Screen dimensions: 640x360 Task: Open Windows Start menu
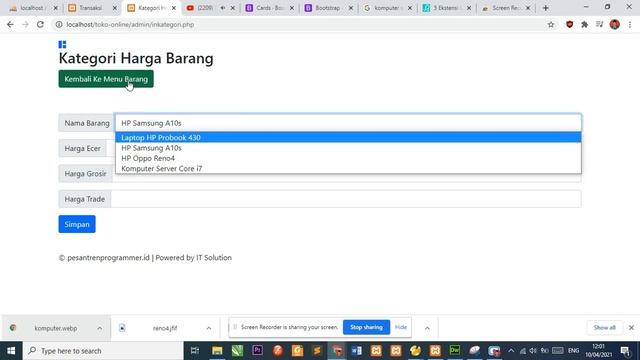pyautogui.click(x=11, y=351)
